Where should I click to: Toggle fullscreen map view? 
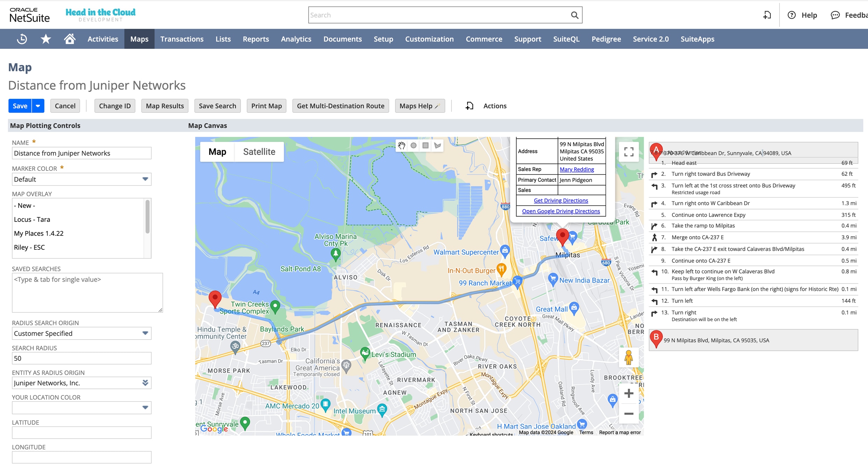click(x=628, y=152)
